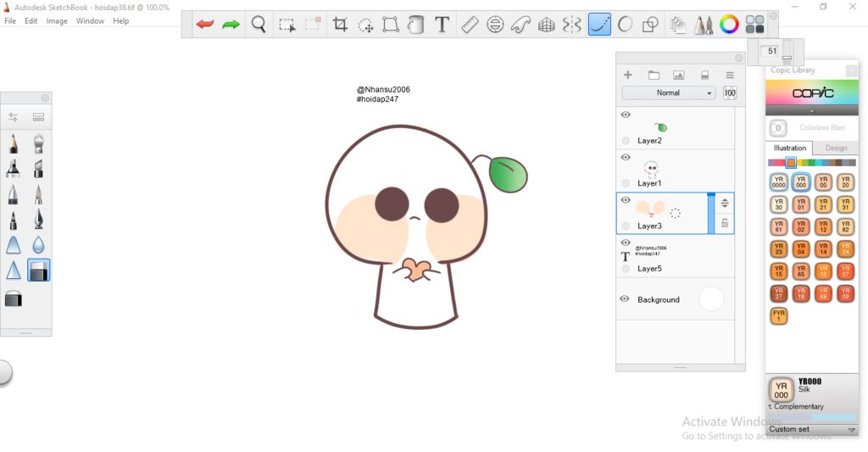Select the Airbrush in brush palette
The width and height of the screenshot is (868, 452).
(38, 144)
